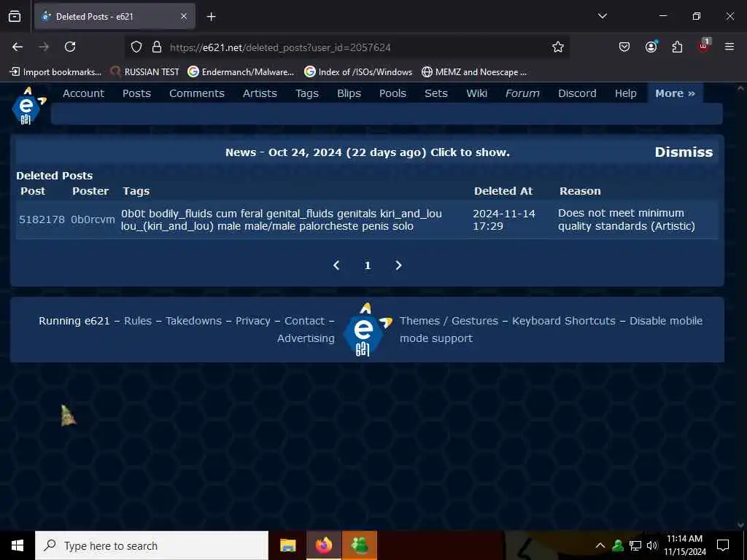Open Keyboard Shortcuts footer link
The height and width of the screenshot is (560, 747).
tap(564, 321)
